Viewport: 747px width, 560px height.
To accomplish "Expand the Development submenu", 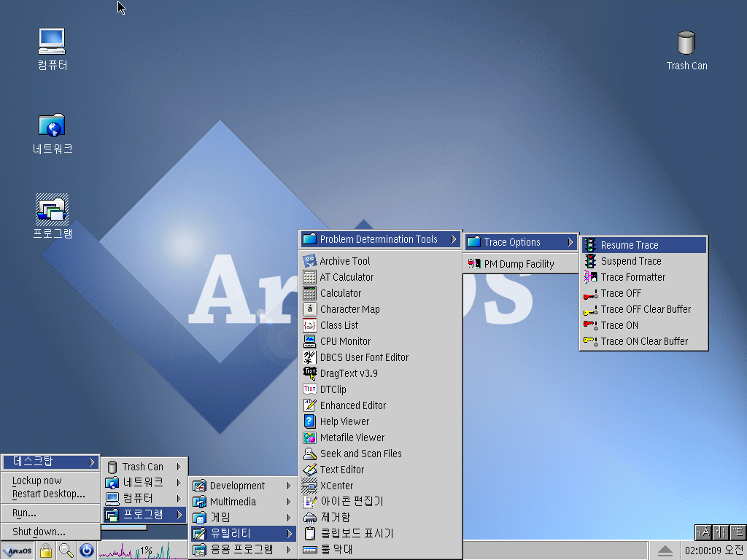I will (237, 486).
